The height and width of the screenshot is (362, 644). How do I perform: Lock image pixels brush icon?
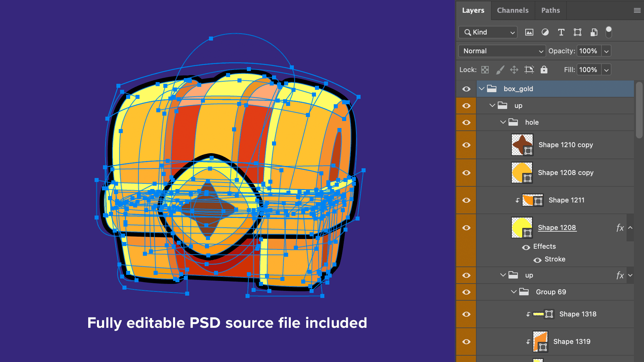pos(500,70)
